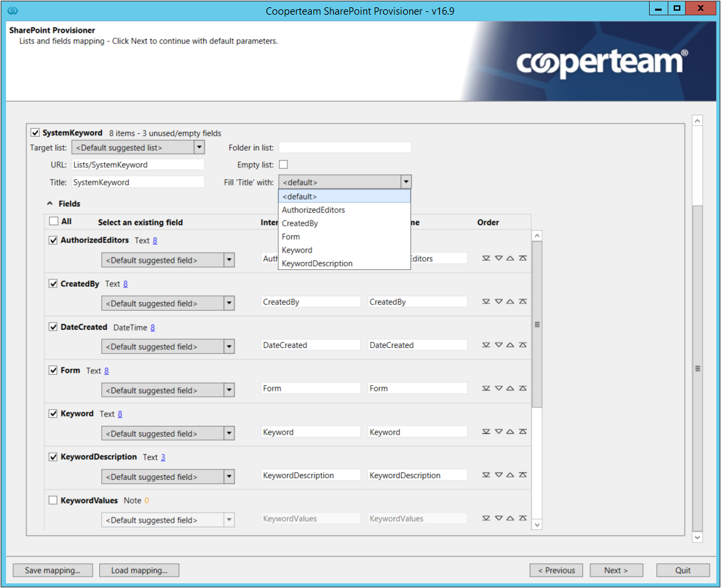Move the CreatedBy field down one position
The height and width of the screenshot is (588, 721).
click(x=498, y=301)
